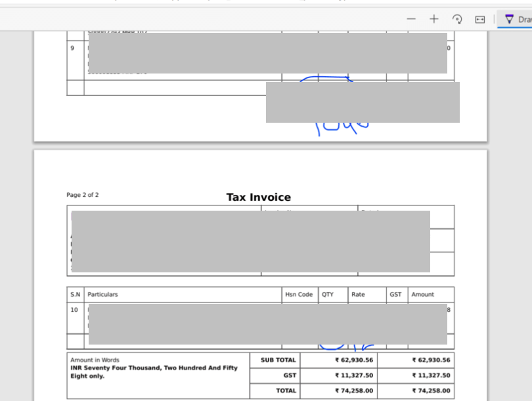The width and height of the screenshot is (532, 401).
Task: Click the S.N column header
Action: coord(74,294)
